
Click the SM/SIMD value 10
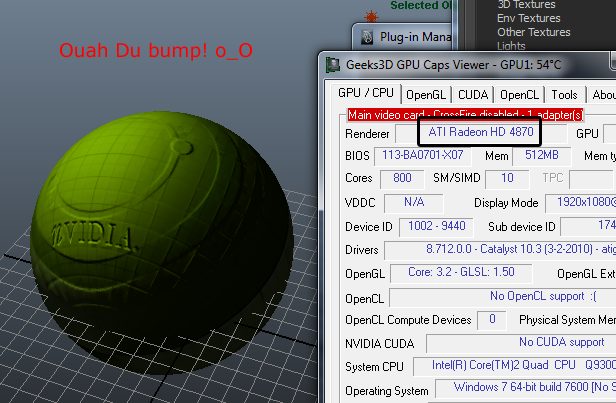(x=507, y=179)
